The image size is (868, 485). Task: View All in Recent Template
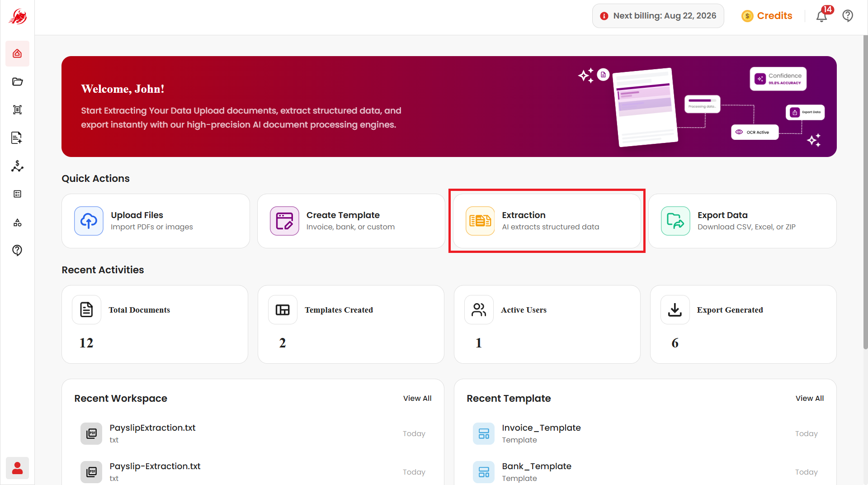pyautogui.click(x=810, y=399)
